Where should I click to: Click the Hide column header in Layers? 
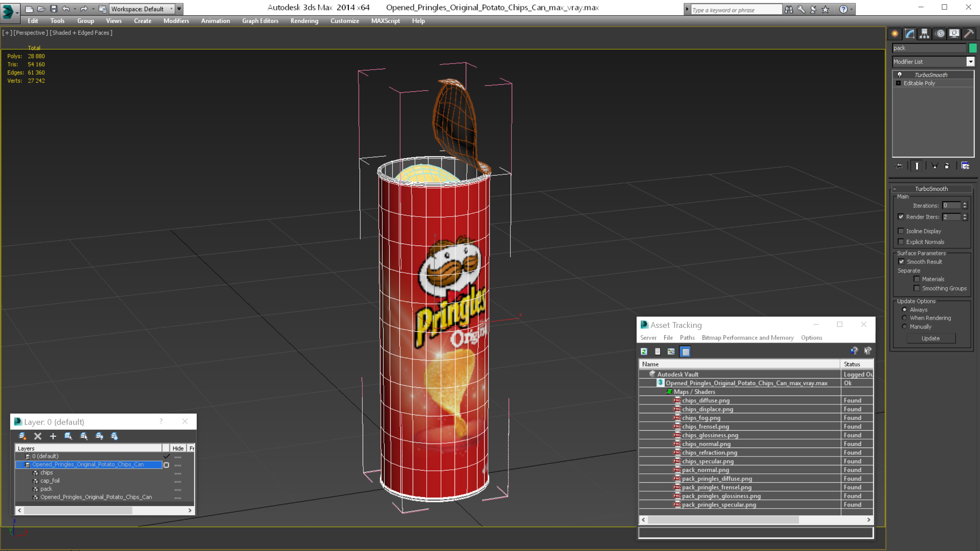coord(178,448)
